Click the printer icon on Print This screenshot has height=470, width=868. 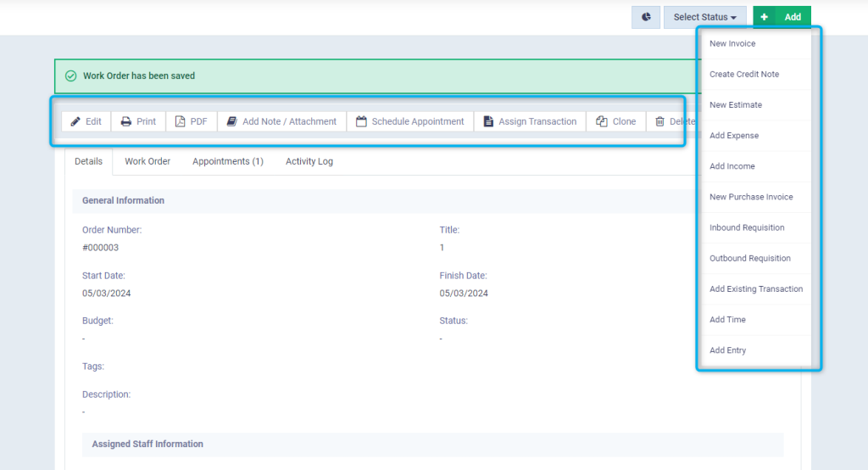click(126, 121)
